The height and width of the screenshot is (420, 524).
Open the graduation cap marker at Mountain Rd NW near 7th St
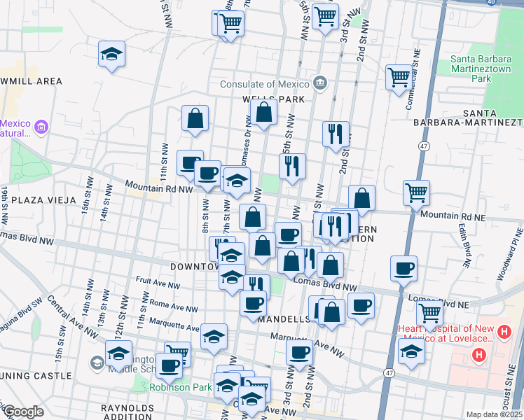click(237, 181)
